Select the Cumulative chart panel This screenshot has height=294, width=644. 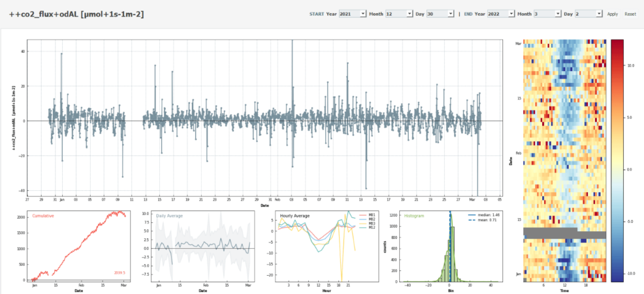tap(77, 246)
